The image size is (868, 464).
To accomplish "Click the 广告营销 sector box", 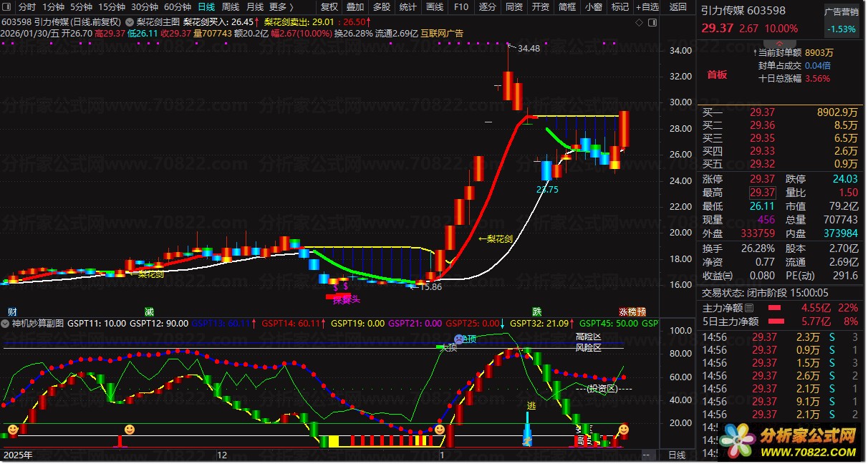I will point(841,20).
